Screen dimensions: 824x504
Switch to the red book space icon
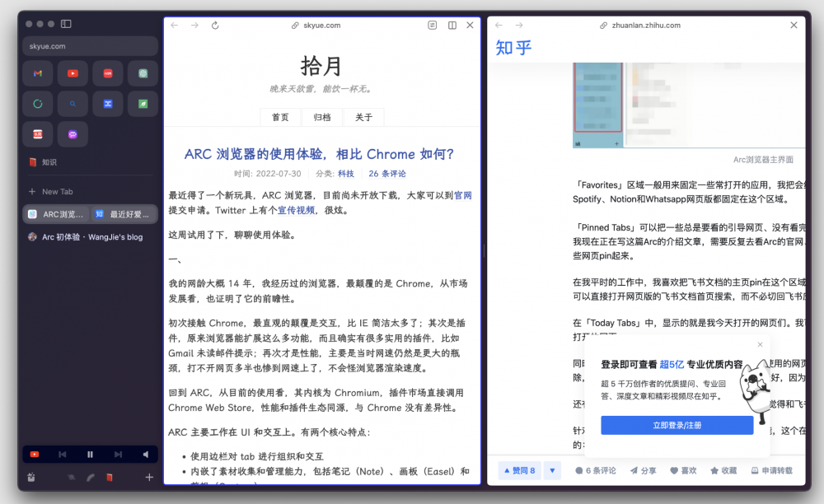click(110, 477)
